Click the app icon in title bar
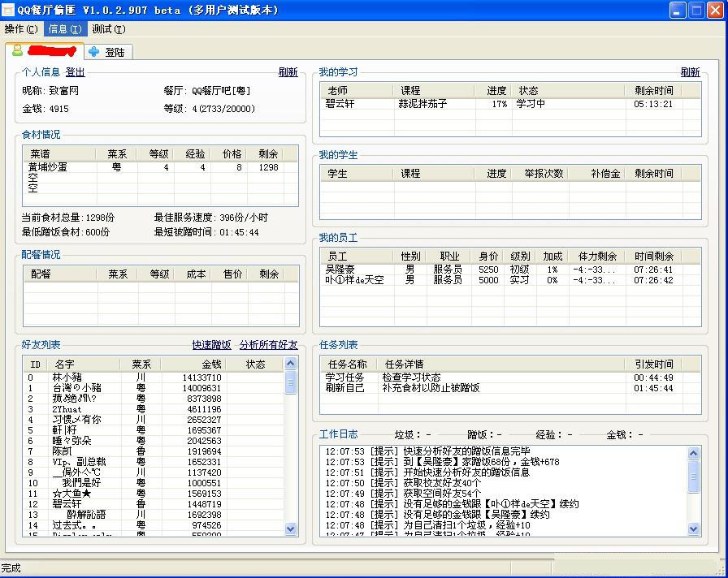 click(7, 10)
